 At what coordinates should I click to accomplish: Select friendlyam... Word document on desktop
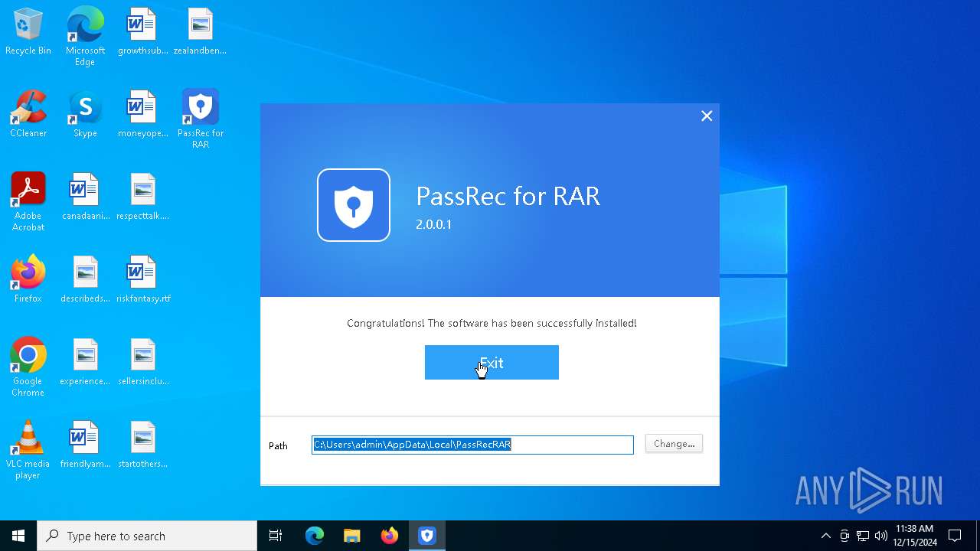pyautogui.click(x=85, y=445)
